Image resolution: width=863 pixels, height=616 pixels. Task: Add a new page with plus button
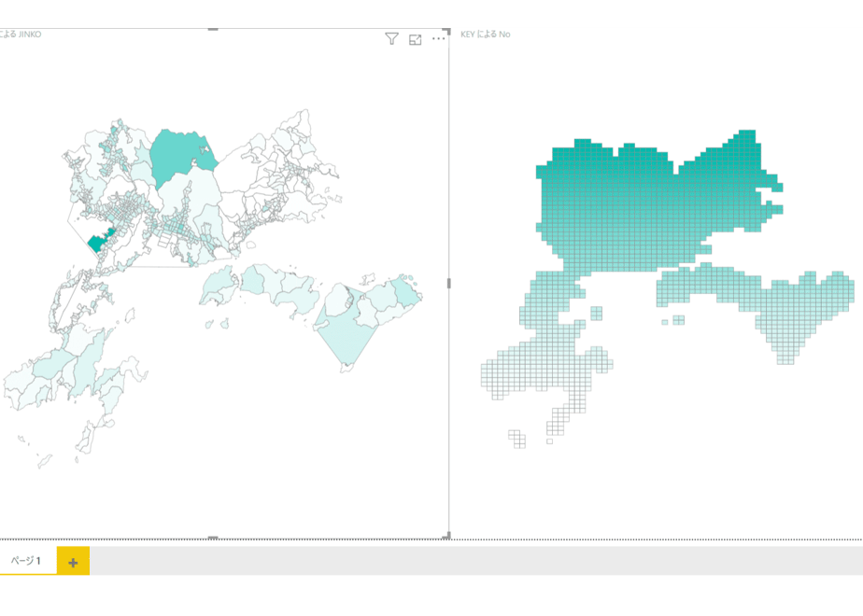pos(73,562)
